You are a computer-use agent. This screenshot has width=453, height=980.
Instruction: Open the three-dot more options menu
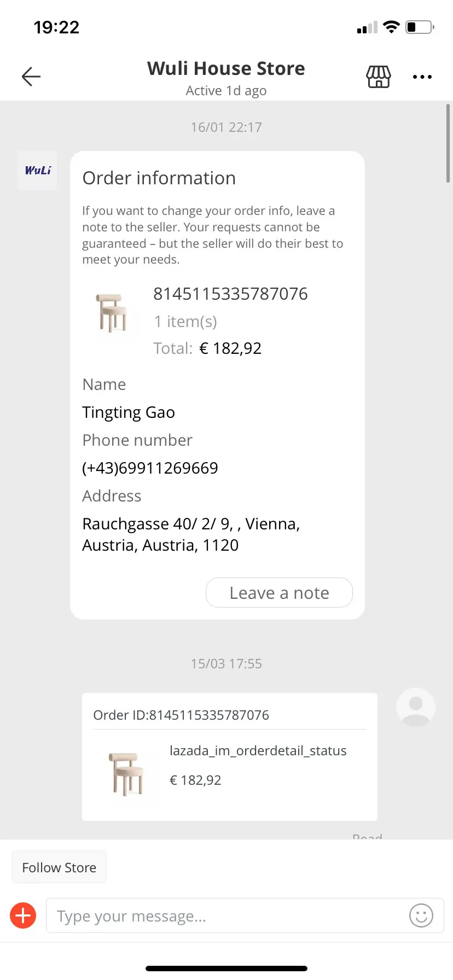(x=422, y=77)
